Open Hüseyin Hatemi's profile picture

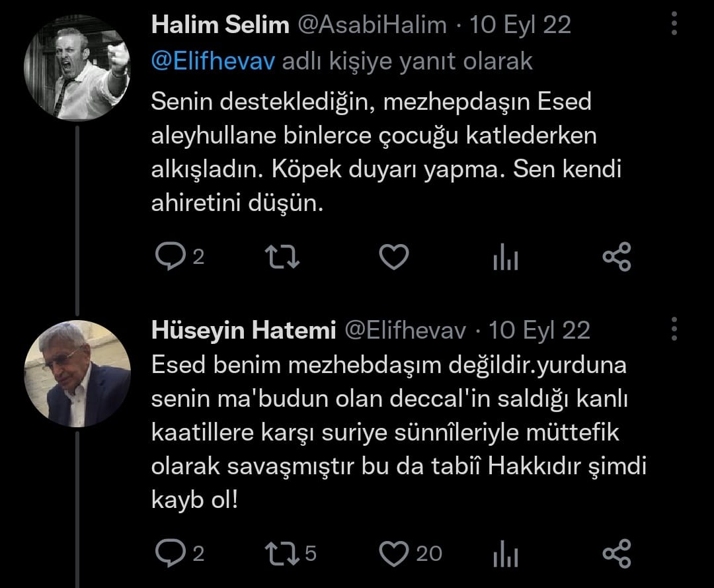point(77,374)
